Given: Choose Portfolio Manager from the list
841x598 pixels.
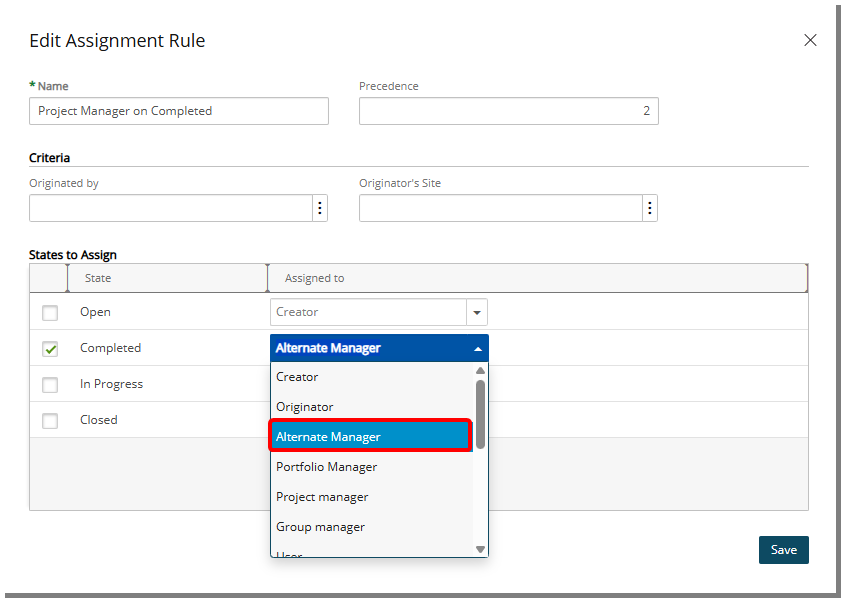Looking at the screenshot, I should [326, 466].
